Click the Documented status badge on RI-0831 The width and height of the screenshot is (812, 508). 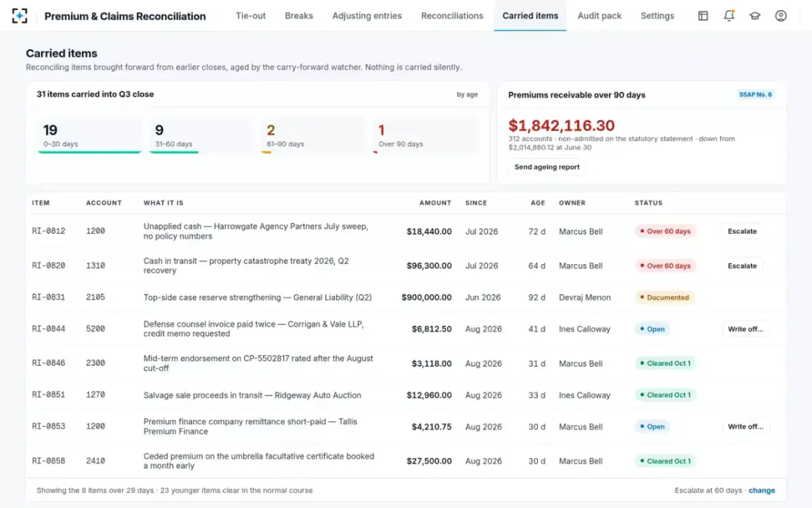664,297
